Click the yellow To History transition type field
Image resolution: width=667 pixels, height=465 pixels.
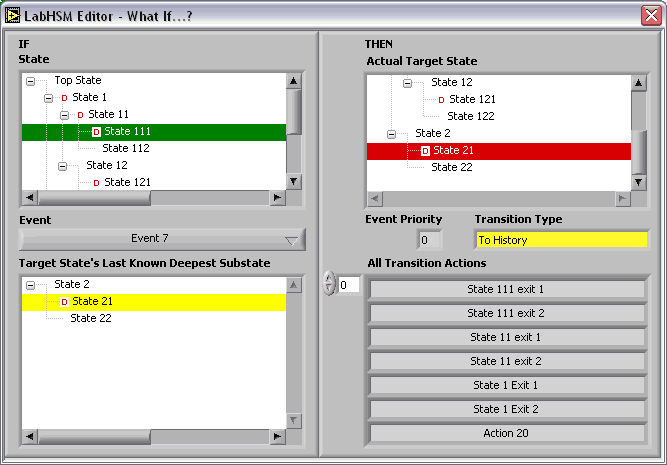(561, 240)
